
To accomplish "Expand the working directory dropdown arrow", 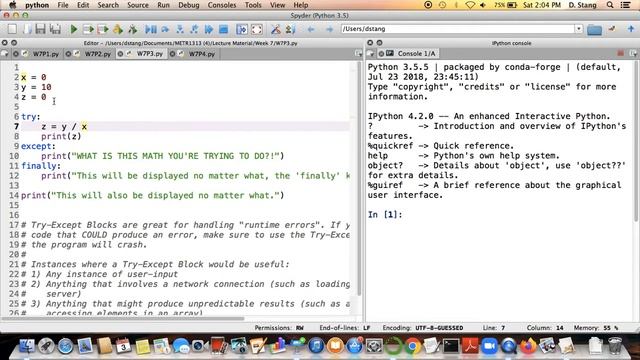I will pyautogui.click(x=579, y=29).
